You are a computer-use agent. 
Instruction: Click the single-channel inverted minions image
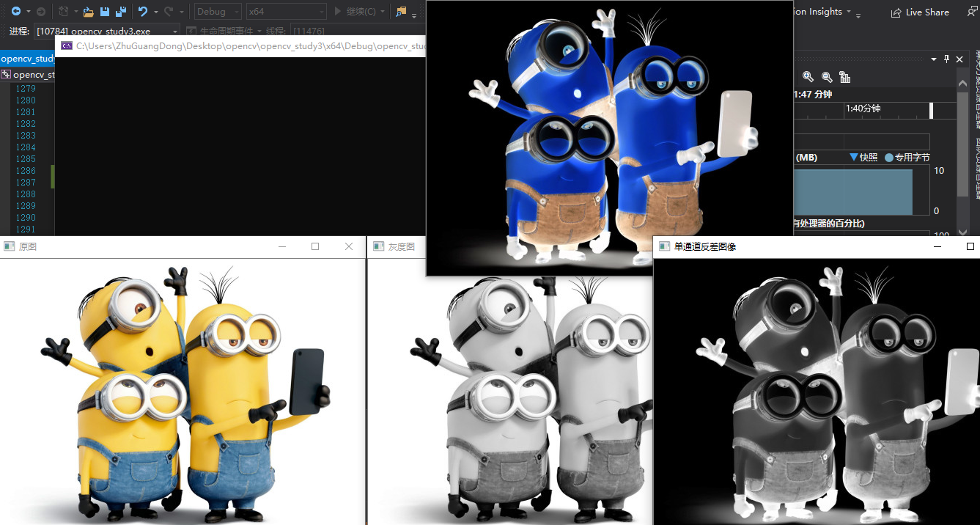(817, 392)
